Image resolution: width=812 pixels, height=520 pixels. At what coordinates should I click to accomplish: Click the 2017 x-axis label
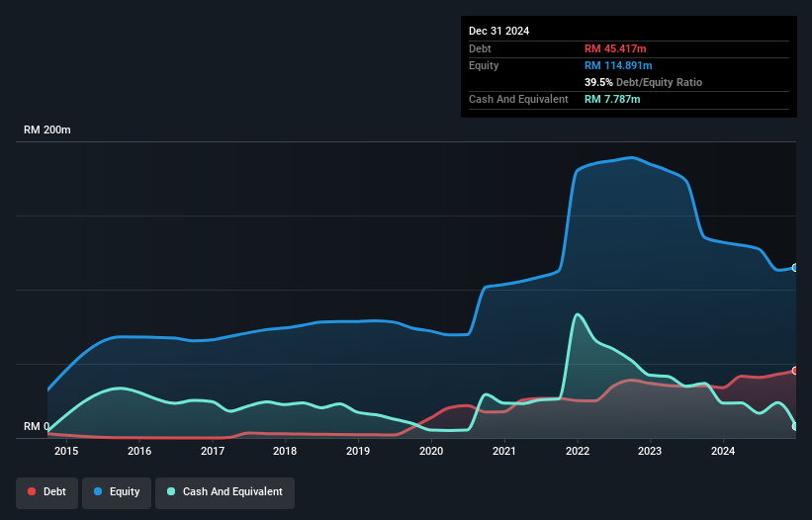213,451
